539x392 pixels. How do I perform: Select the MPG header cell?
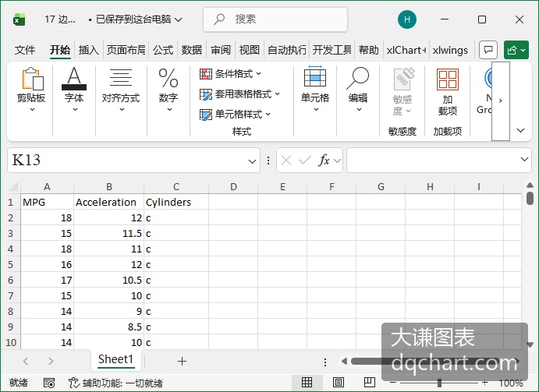[47, 202]
